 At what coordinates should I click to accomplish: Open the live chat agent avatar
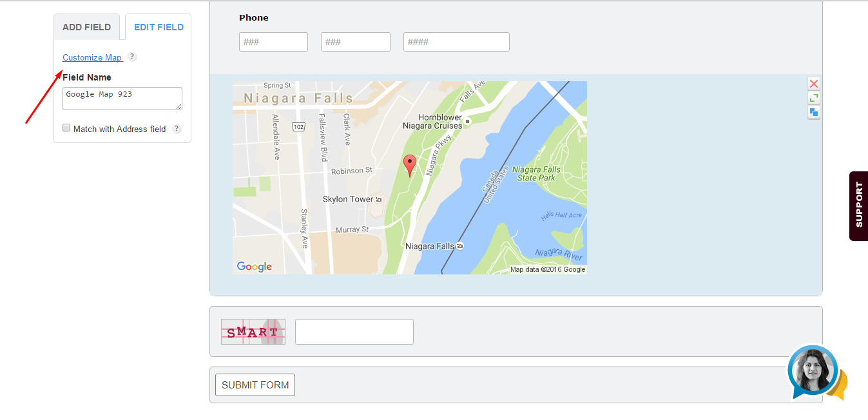(812, 372)
